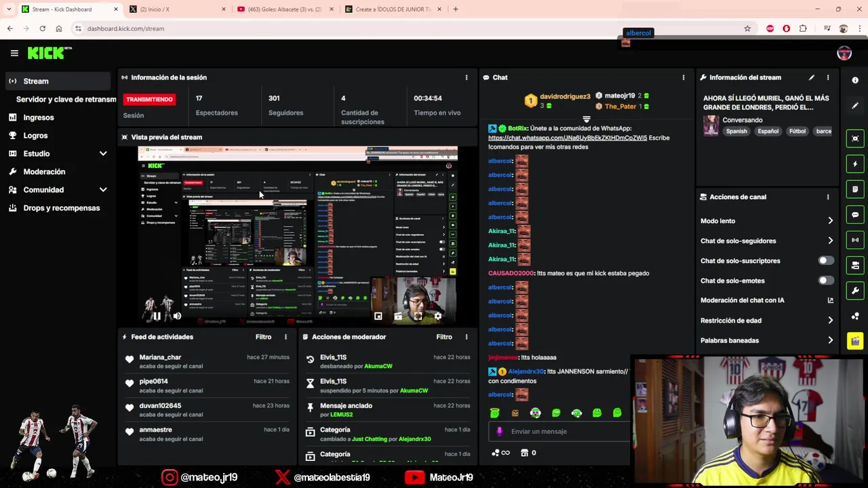Toggle the wrench stream info icon in sidebar

tap(855, 291)
